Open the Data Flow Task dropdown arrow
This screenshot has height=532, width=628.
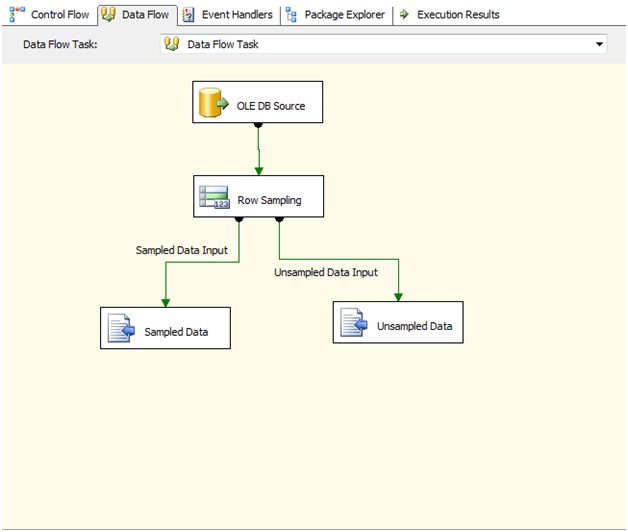600,44
